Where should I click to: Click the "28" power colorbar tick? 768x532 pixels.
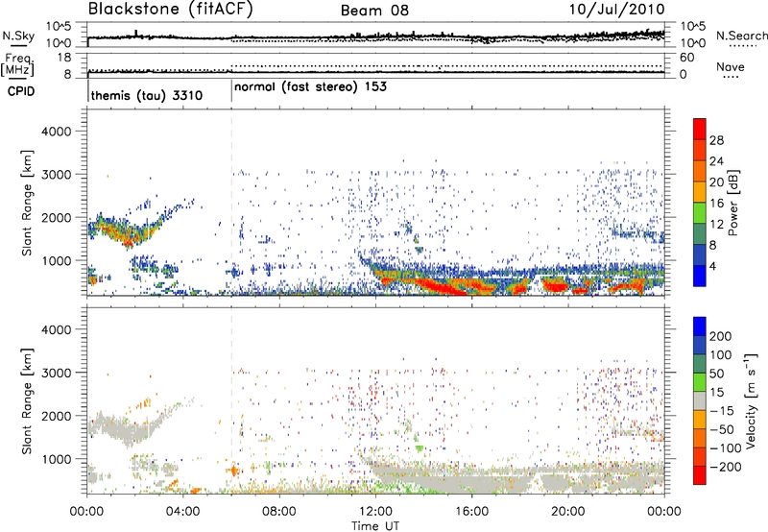(x=716, y=140)
